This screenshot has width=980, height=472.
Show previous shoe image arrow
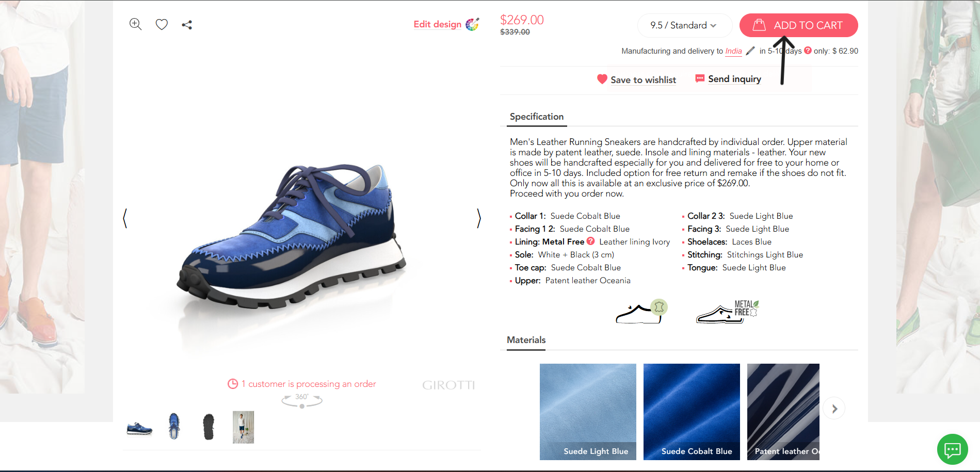[x=125, y=218]
